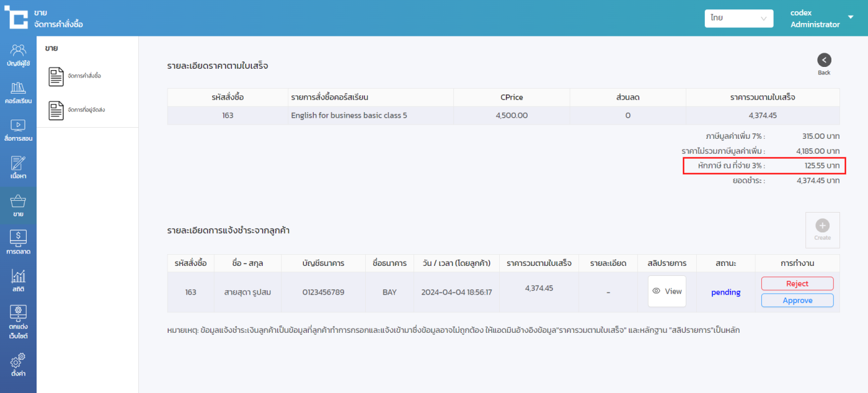Click the Create payment notification button
The width and height of the screenshot is (868, 393).
pyautogui.click(x=822, y=230)
